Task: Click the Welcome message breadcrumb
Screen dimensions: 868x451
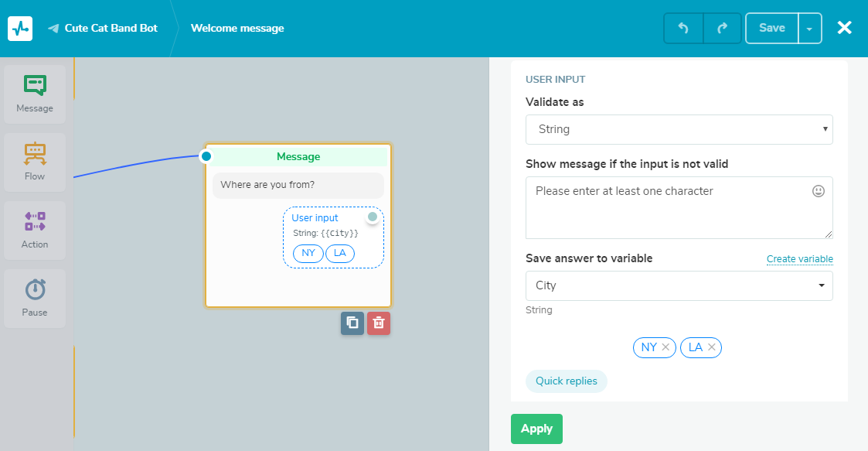Action: (x=237, y=29)
